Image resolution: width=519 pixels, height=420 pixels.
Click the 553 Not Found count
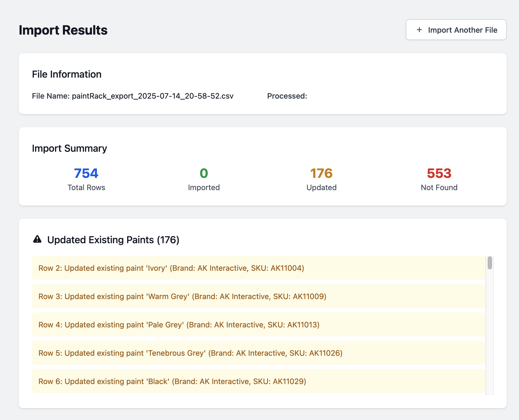[439, 173]
